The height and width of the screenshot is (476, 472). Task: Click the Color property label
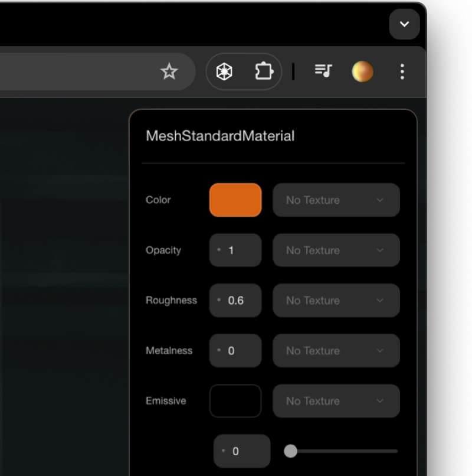(x=158, y=200)
